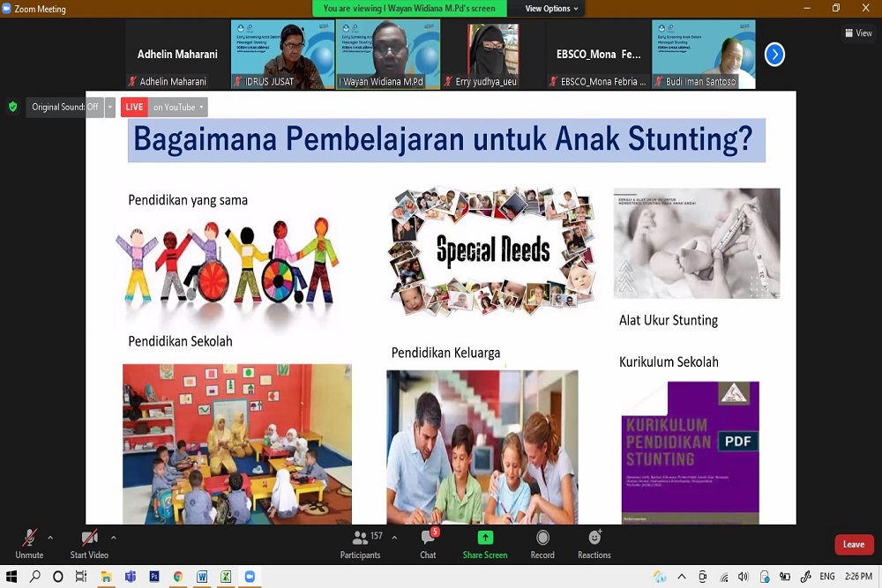The height and width of the screenshot is (588, 882).
Task: Open the Windows Start menu
Action: [11, 577]
